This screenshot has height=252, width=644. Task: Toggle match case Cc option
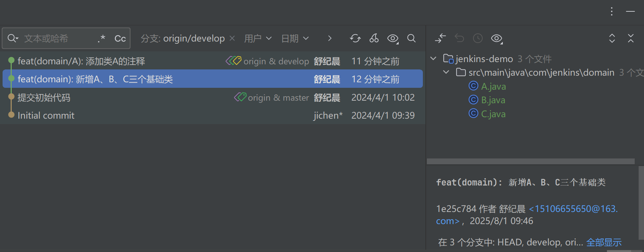(120, 39)
